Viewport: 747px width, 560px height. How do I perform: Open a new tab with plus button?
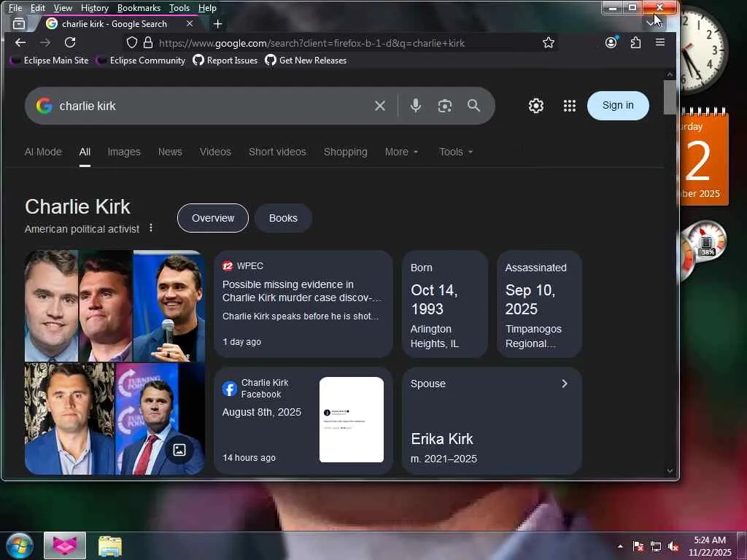pyautogui.click(x=217, y=24)
